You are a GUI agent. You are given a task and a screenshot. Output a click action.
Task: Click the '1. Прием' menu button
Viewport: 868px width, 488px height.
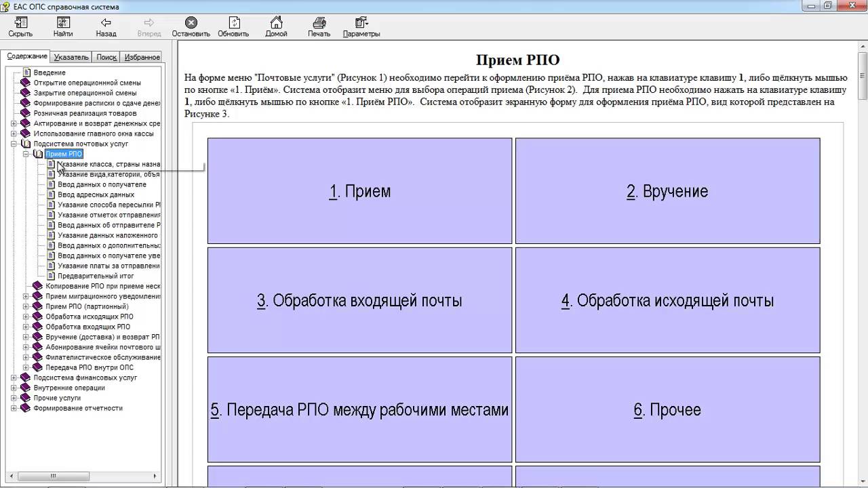(359, 191)
